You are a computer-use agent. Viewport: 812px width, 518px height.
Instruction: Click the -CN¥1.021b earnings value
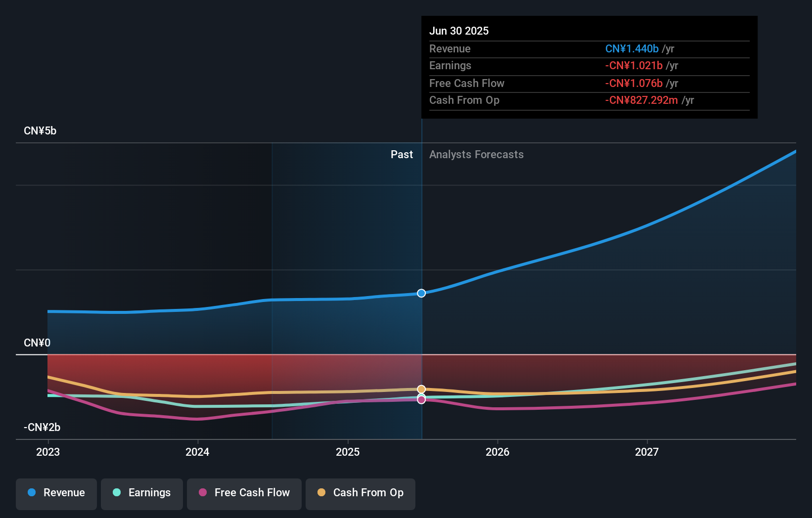click(x=633, y=65)
